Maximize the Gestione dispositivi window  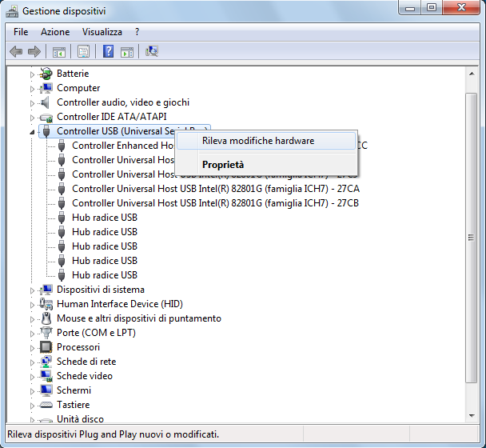click(x=432, y=8)
